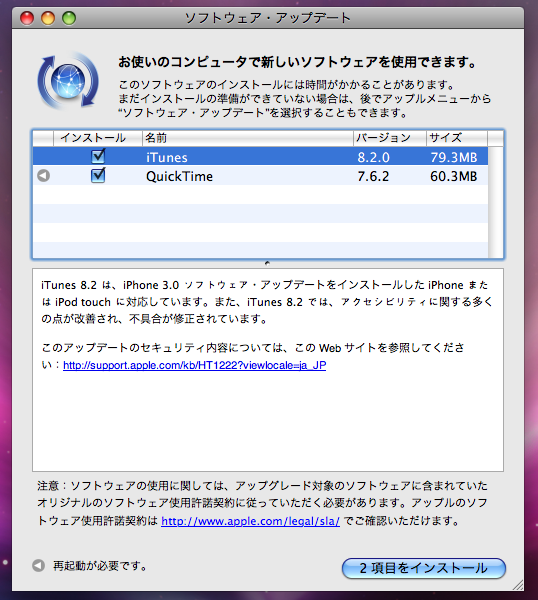Uncheck the QuickTime install checkbox

coord(98,175)
